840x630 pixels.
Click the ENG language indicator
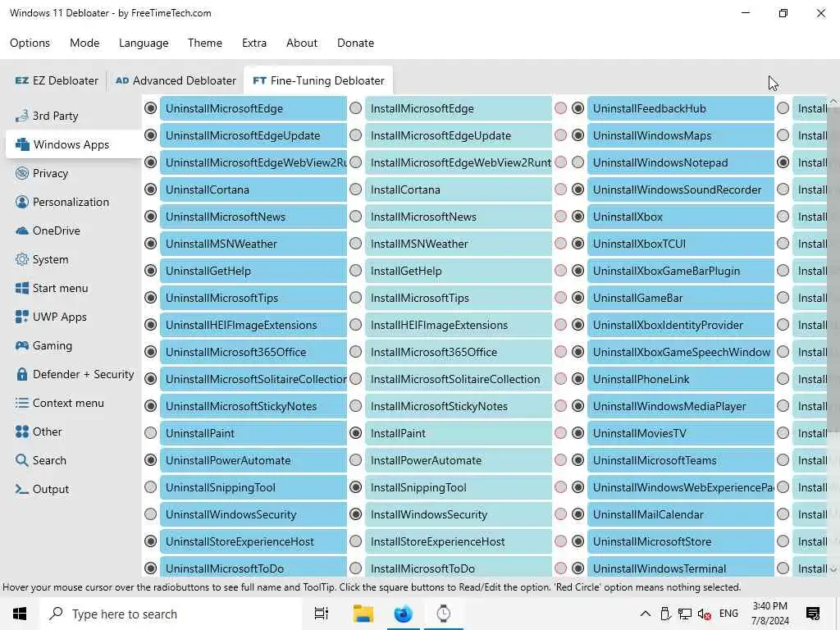tap(728, 614)
